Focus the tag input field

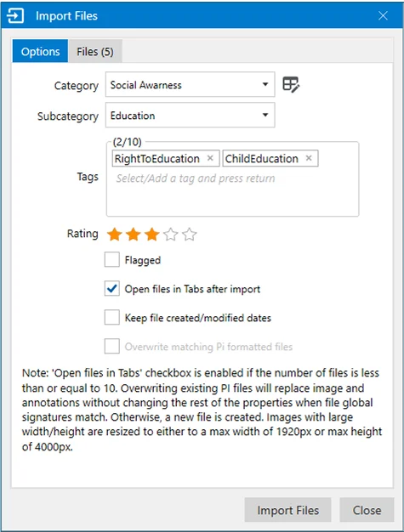click(x=196, y=178)
